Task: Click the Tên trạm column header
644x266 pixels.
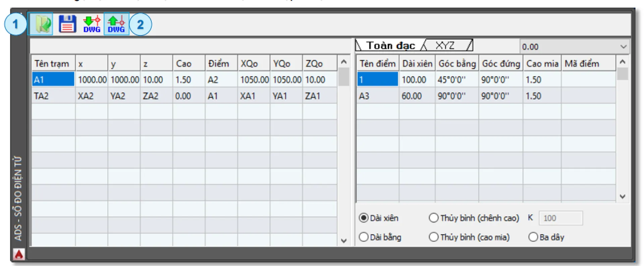Action: click(x=53, y=63)
